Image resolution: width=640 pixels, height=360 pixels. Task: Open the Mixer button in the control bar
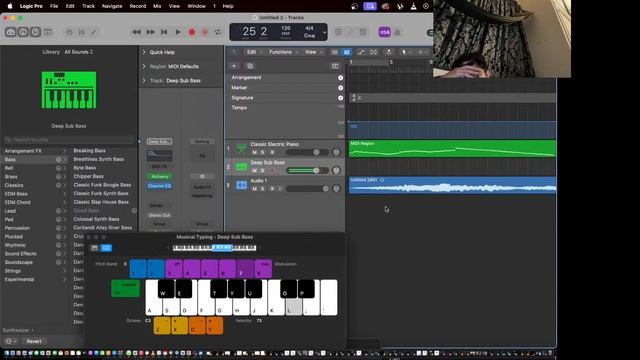[x=81, y=32]
